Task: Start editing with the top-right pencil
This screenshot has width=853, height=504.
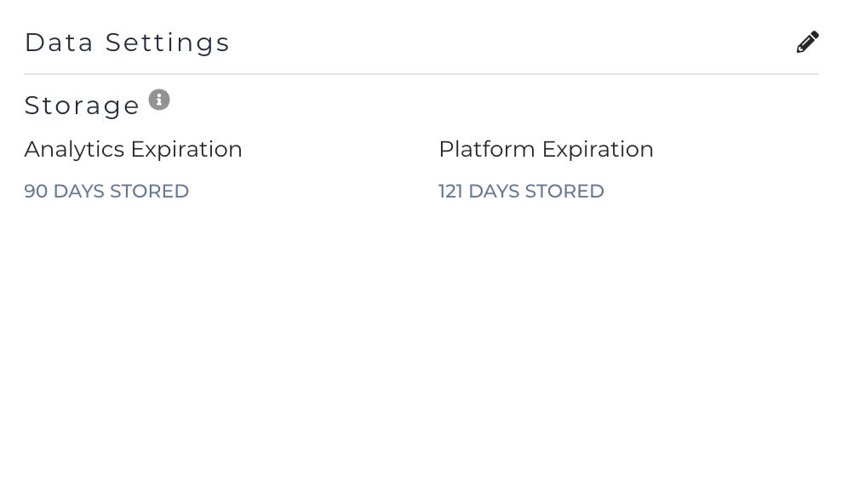Action: point(807,42)
